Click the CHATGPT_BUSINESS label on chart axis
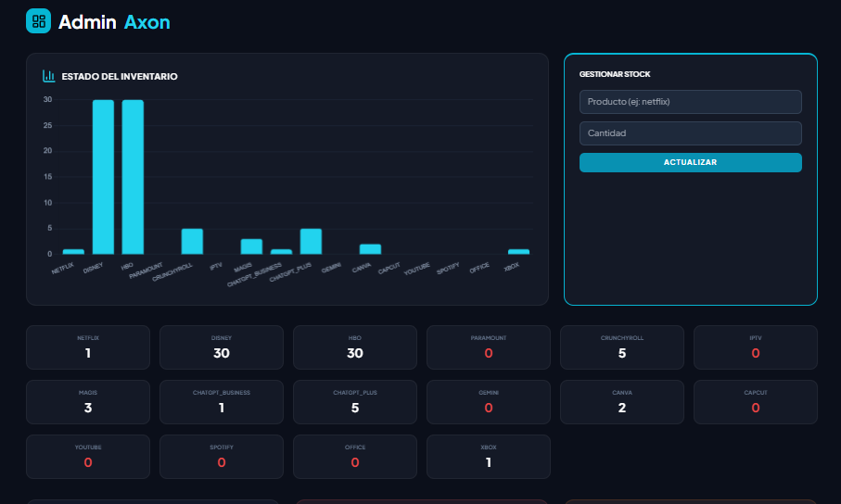Image resolution: width=841 pixels, height=504 pixels. coord(254,274)
